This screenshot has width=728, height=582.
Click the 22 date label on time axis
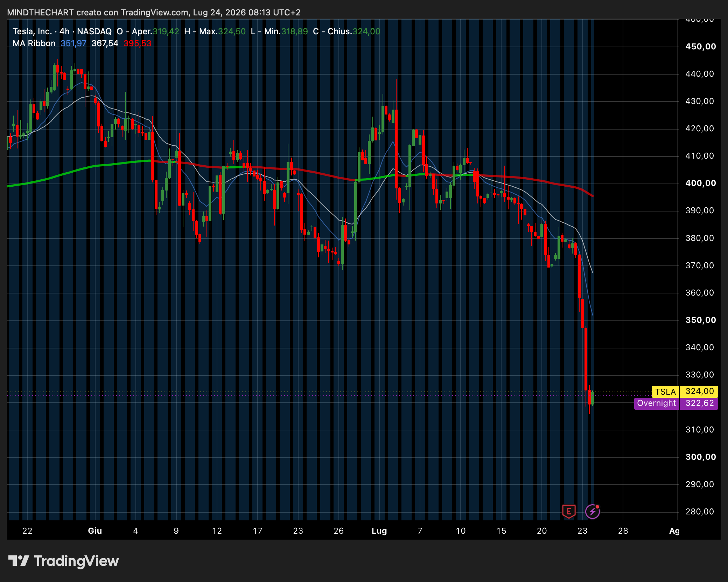[x=27, y=531]
